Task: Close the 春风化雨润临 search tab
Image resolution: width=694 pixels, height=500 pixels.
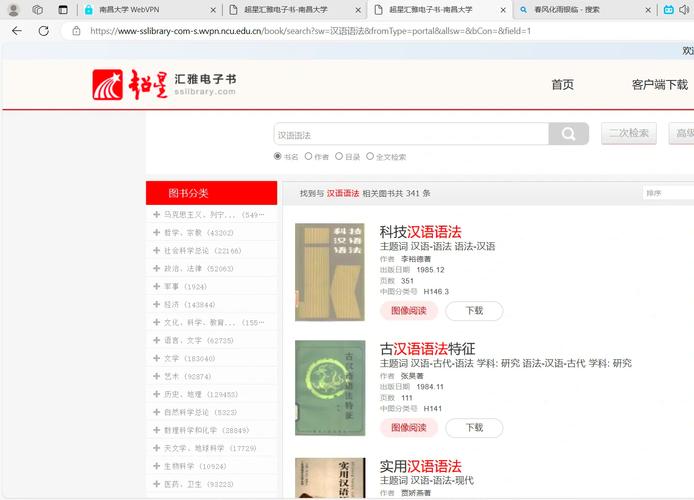Action: pyautogui.click(x=648, y=10)
